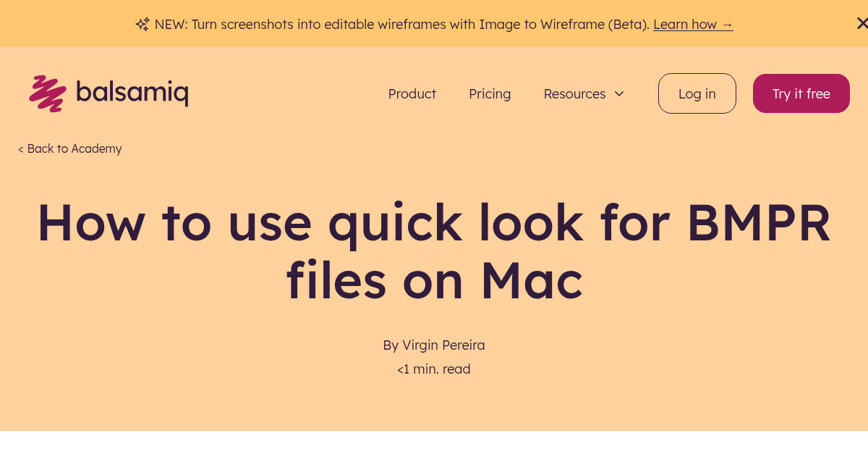Image resolution: width=868 pixels, height=454 pixels.
Task: Click the sparkle icon in the announcement banner
Action: (142, 24)
